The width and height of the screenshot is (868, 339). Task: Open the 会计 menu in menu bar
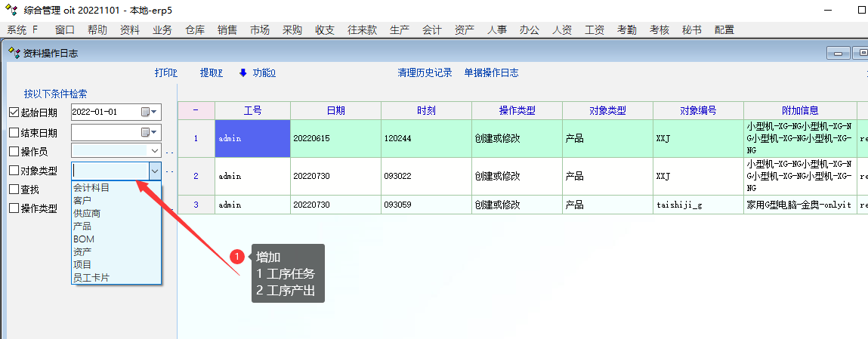point(432,30)
